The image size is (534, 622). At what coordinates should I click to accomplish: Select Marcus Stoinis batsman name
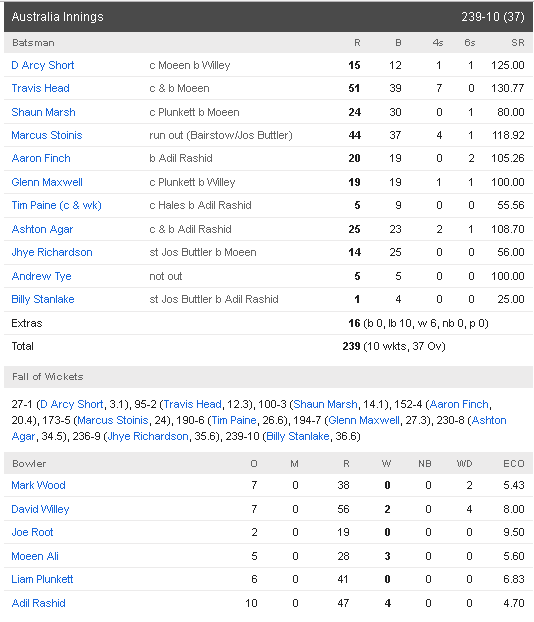(x=46, y=135)
